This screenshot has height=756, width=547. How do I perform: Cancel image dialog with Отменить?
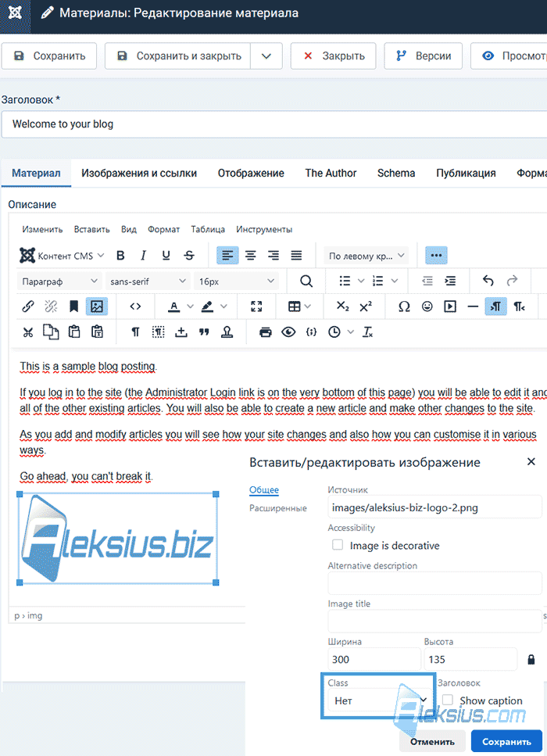(x=432, y=741)
